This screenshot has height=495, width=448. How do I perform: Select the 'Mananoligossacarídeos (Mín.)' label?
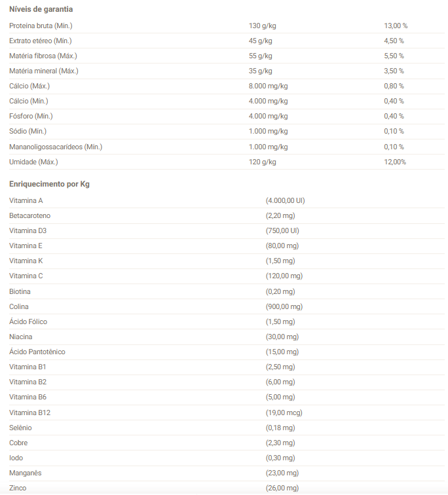[56, 147]
